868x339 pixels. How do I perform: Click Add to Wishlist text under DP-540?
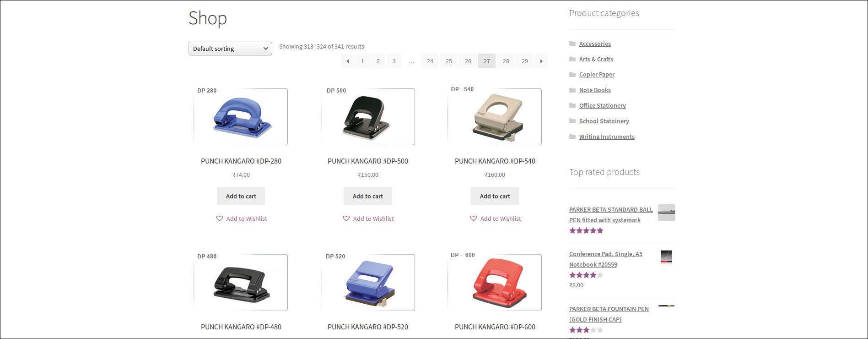tap(501, 219)
